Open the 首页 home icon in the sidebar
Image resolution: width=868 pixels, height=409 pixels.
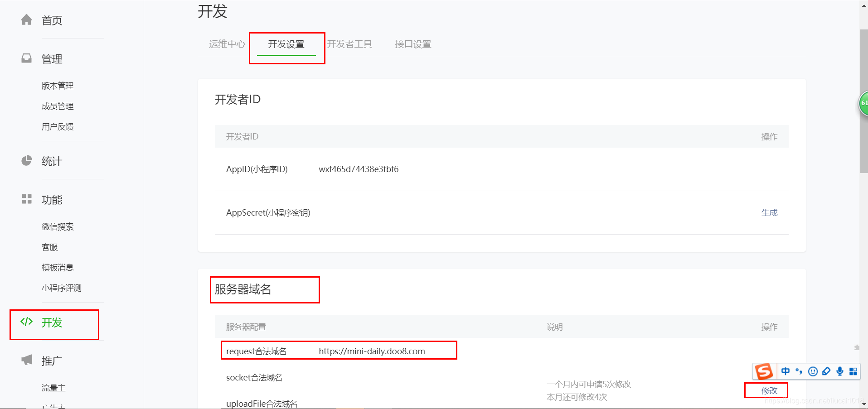pos(26,19)
